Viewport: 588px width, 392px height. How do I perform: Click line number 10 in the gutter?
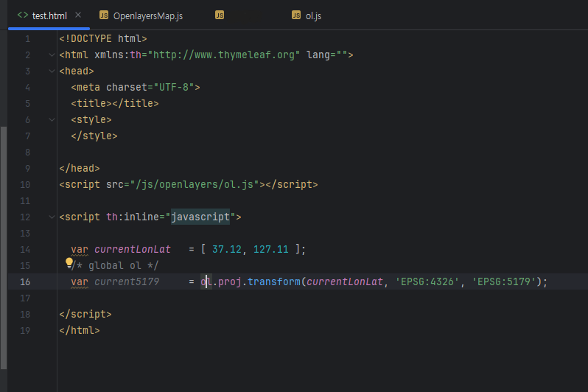pyautogui.click(x=25, y=184)
